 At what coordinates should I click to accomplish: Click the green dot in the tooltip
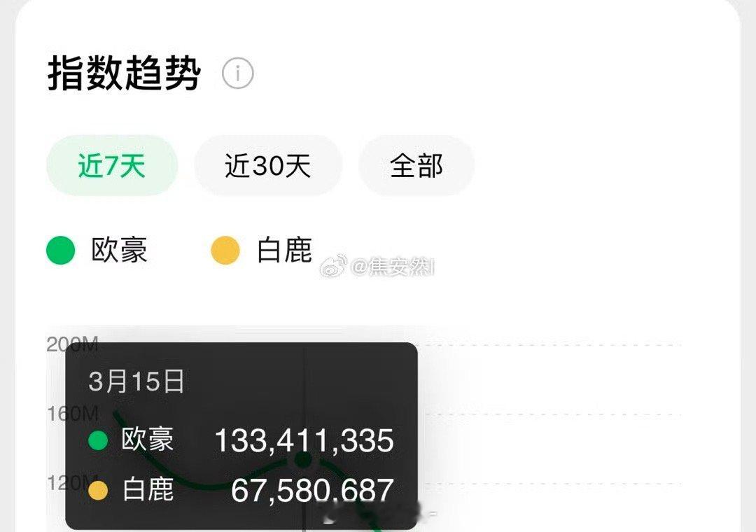click(x=99, y=440)
